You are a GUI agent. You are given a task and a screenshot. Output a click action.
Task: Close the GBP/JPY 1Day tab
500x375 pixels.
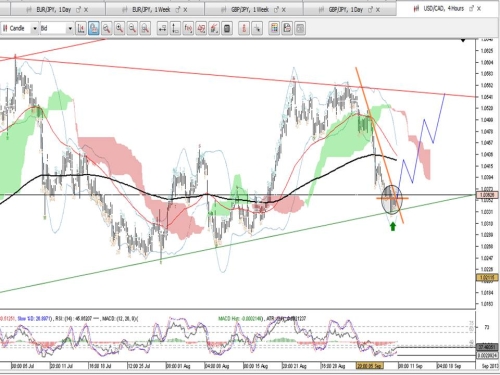pos(378,10)
